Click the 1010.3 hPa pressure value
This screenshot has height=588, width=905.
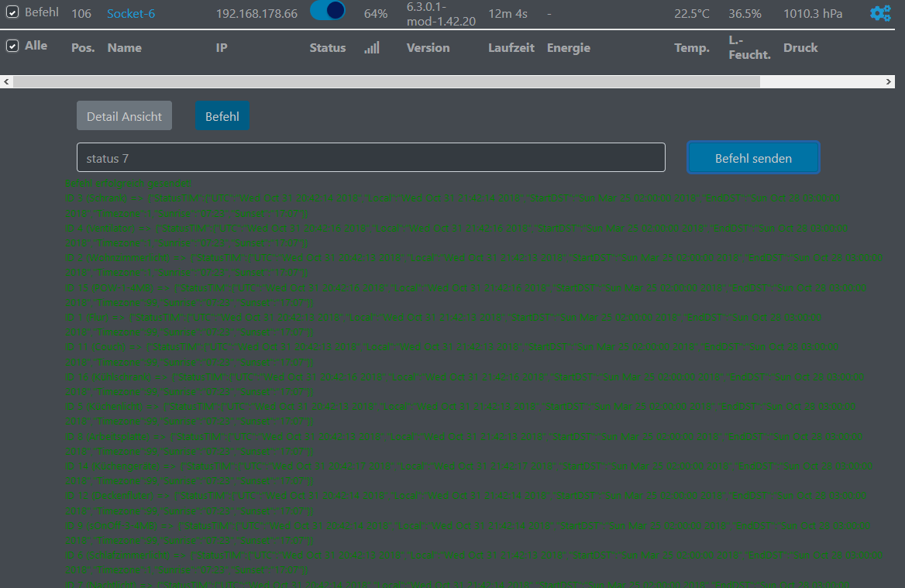pyautogui.click(x=813, y=13)
